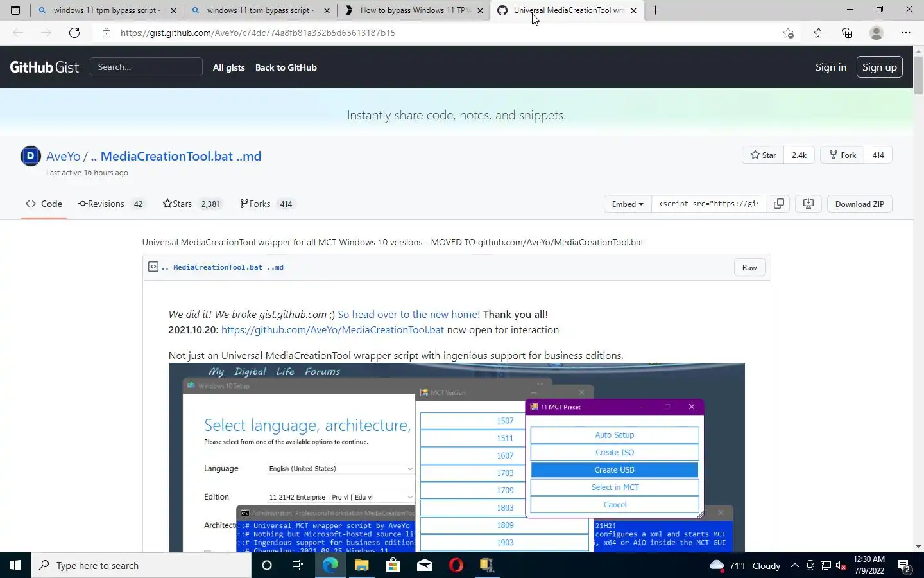The width and height of the screenshot is (924, 578).
Task: Click Sign in
Action: pyautogui.click(x=831, y=67)
